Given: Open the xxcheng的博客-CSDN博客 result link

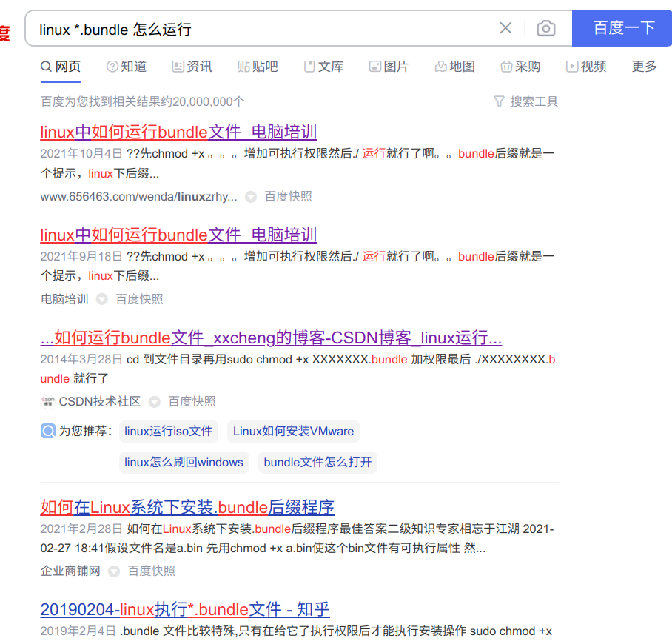Looking at the screenshot, I should (x=272, y=338).
